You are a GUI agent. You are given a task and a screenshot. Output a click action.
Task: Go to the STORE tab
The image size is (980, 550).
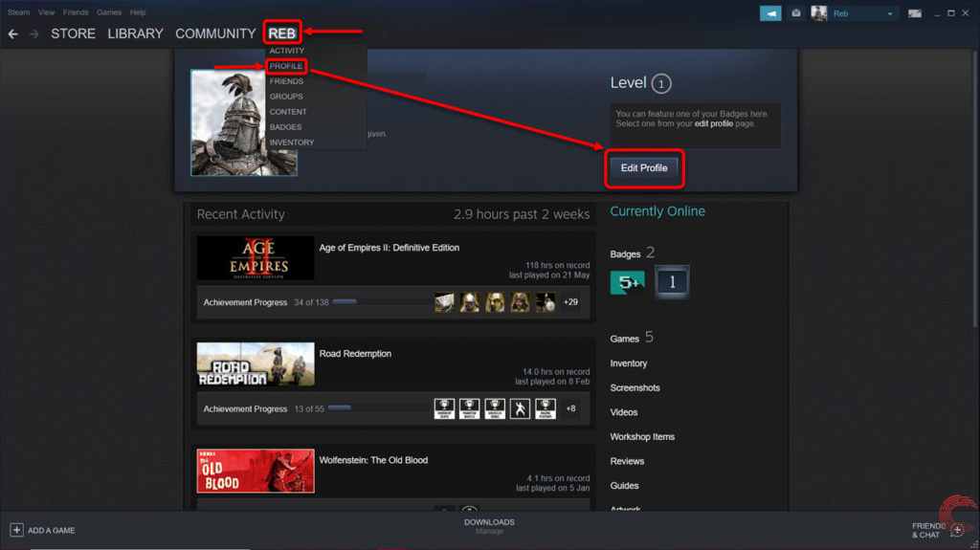(73, 33)
